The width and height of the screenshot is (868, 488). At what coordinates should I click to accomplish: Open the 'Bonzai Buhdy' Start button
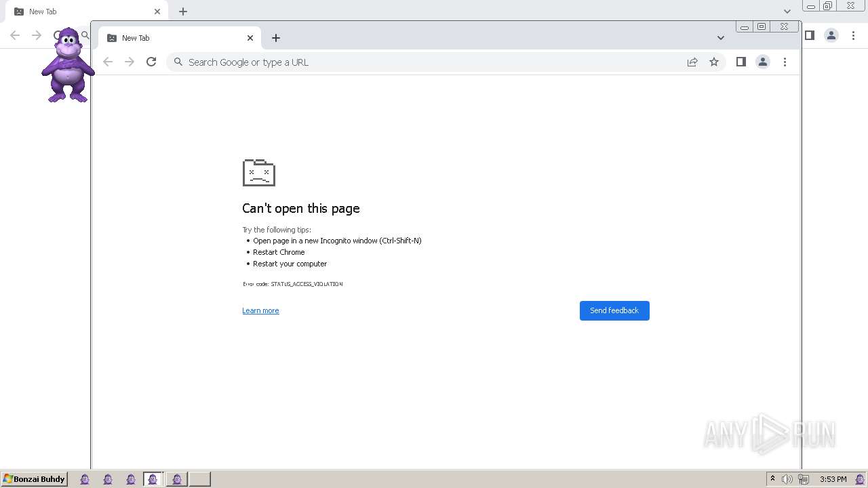pos(34,479)
